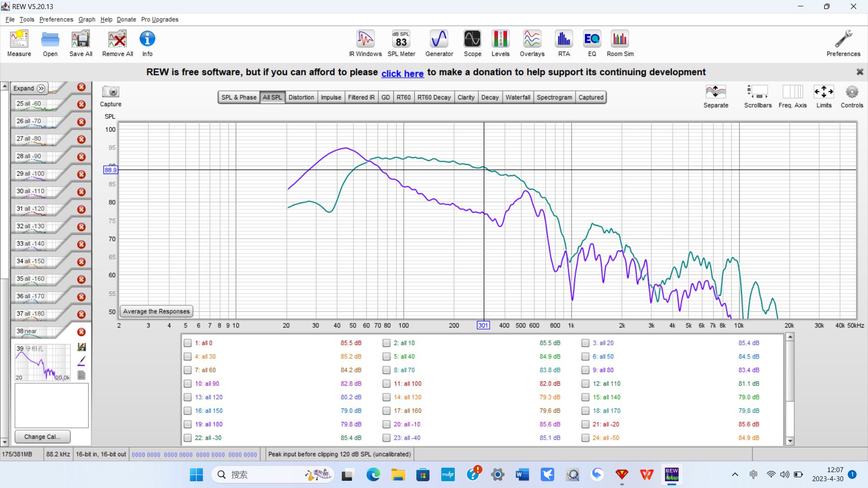Open Windows Start menu

point(196,474)
